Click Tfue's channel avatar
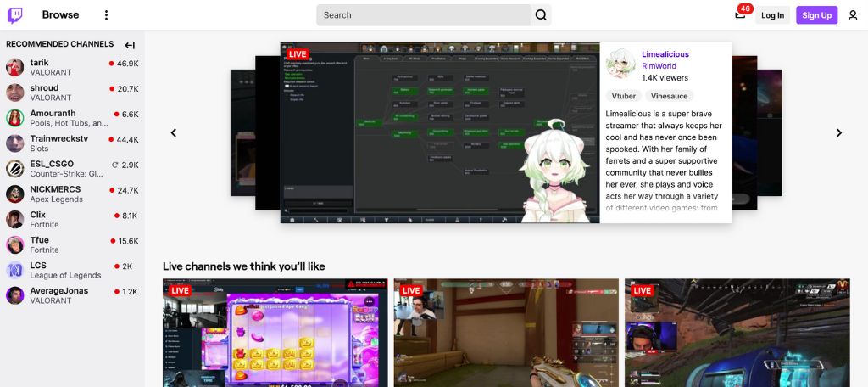The image size is (868, 387). click(15, 245)
